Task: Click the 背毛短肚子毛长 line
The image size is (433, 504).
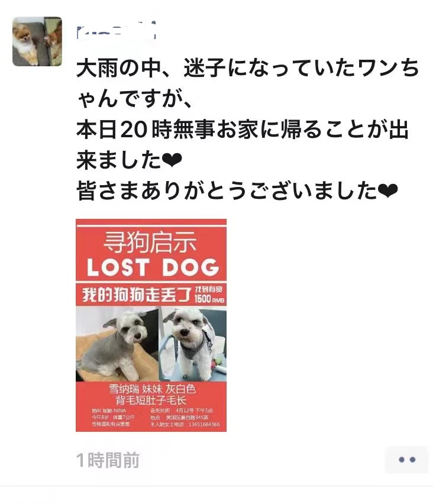Action: pos(151,400)
